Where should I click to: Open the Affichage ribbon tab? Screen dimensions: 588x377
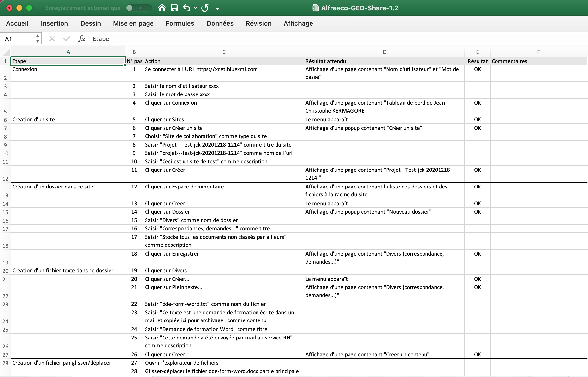tap(298, 23)
